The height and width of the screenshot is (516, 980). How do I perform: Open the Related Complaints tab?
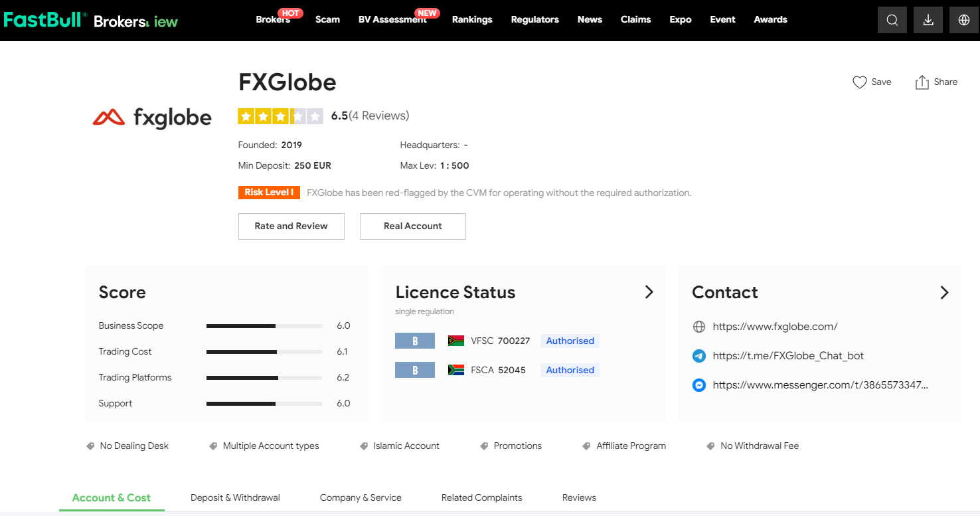click(482, 498)
